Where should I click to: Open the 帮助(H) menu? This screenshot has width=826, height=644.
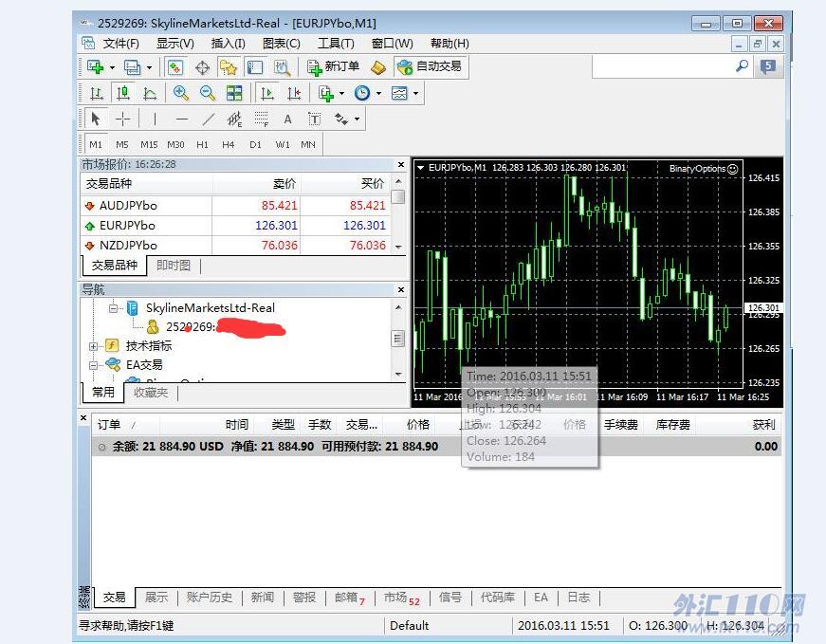(x=450, y=44)
